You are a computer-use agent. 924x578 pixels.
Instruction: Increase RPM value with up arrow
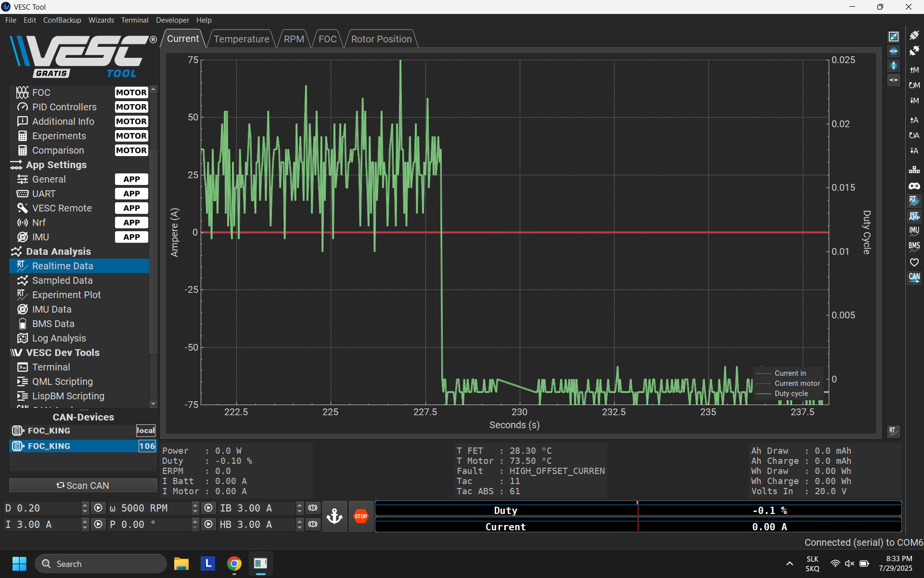(x=195, y=505)
